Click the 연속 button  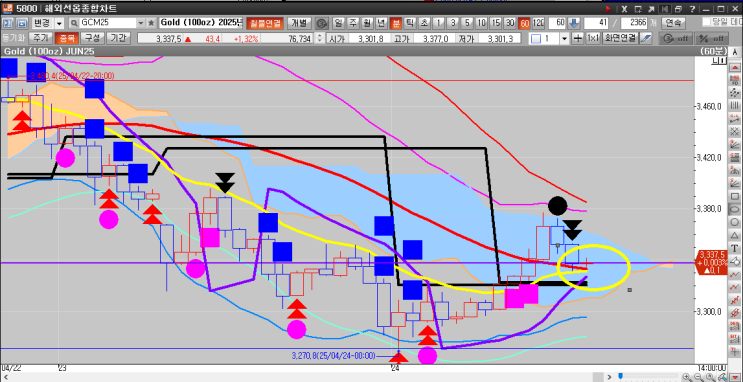[x=674, y=23]
